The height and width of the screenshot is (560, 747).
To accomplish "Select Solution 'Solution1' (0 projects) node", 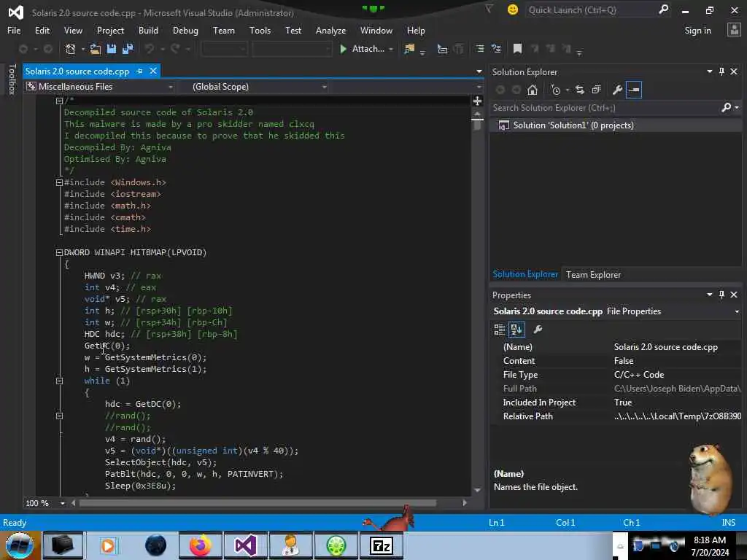I will pos(573,125).
